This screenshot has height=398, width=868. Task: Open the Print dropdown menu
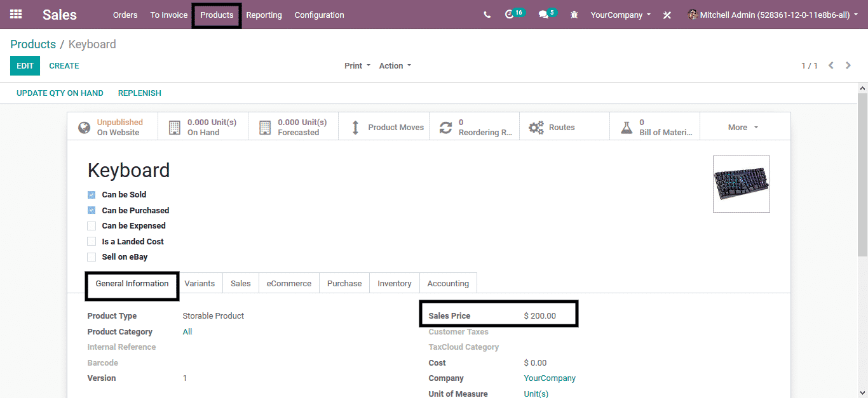click(x=357, y=66)
